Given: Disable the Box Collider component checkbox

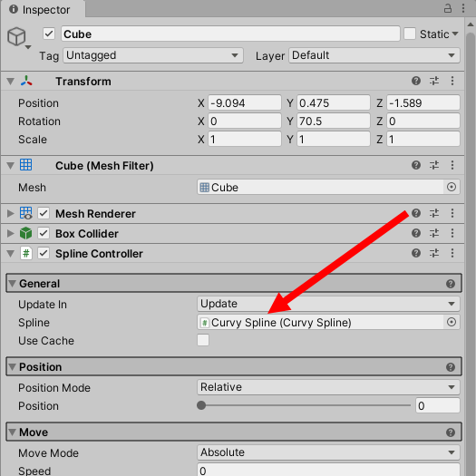Looking at the screenshot, I should pos(44,233).
